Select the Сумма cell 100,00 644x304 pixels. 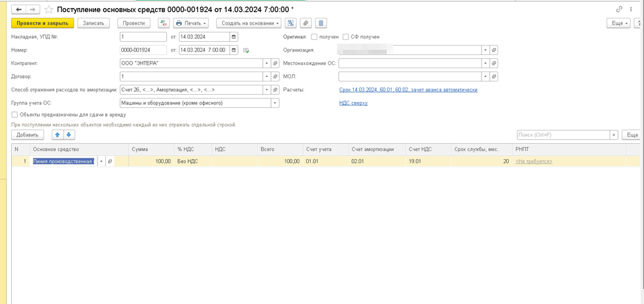point(151,162)
